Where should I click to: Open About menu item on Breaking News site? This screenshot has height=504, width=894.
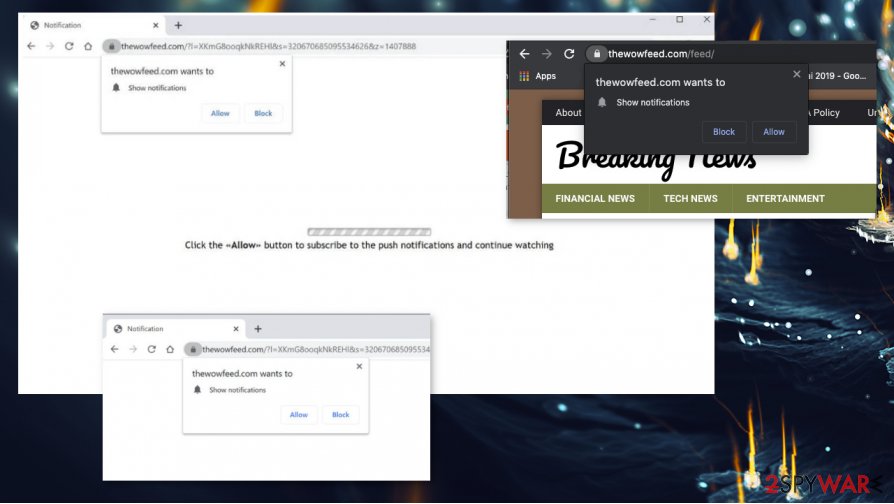point(568,113)
